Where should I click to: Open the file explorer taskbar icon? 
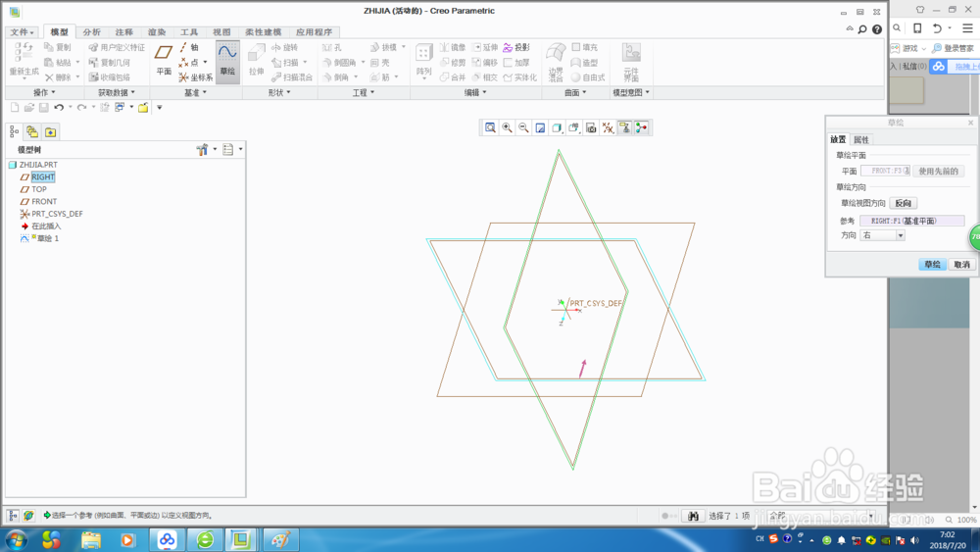coord(90,539)
